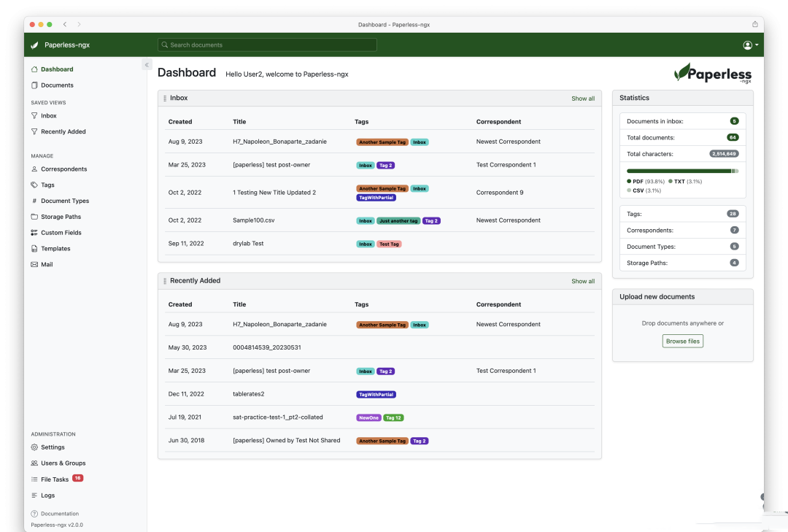This screenshot has width=788, height=532.
Task: Click the Documentation help icon
Action: tap(34, 514)
